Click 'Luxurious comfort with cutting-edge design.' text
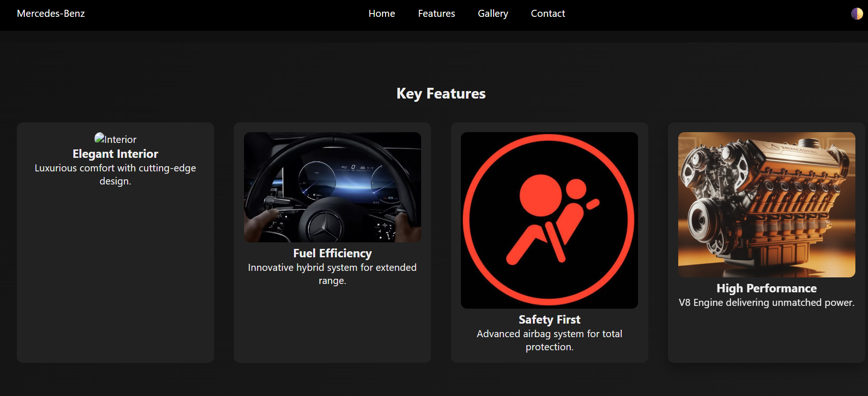Image resolution: width=868 pixels, height=396 pixels. point(115,175)
